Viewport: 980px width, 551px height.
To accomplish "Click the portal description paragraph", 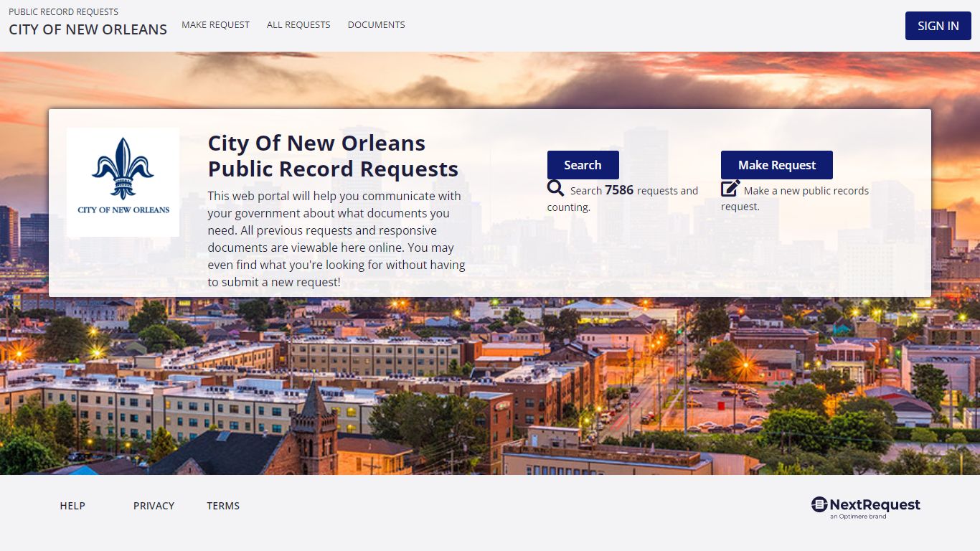I will pos(336,239).
